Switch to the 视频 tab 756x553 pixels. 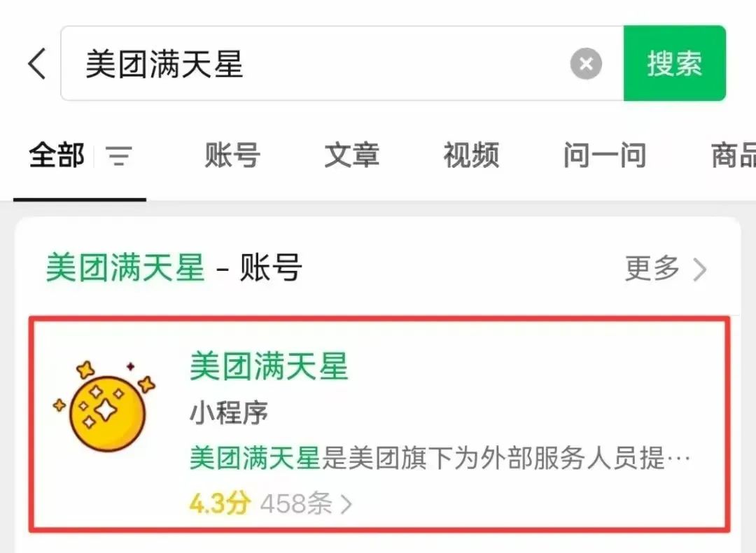(472, 155)
